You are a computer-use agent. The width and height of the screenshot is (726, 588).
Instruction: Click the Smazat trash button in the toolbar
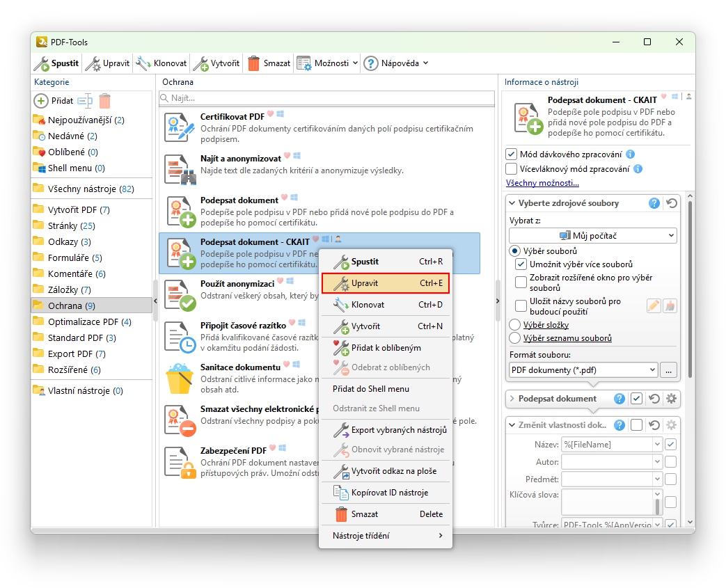tap(269, 63)
